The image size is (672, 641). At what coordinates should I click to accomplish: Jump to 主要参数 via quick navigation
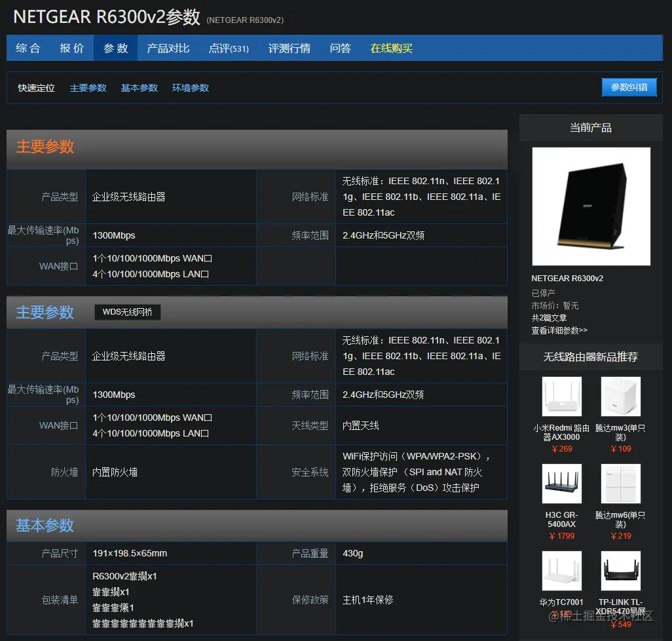tap(88, 87)
